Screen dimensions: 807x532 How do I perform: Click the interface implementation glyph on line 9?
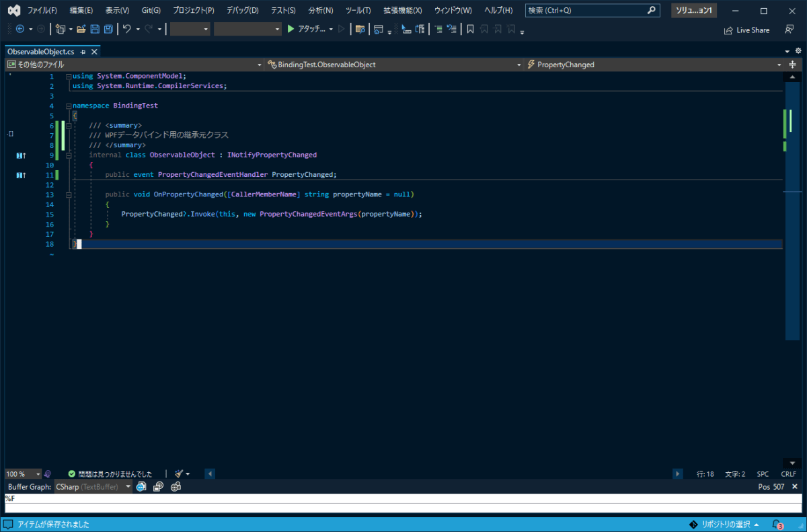pyautogui.click(x=21, y=155)
